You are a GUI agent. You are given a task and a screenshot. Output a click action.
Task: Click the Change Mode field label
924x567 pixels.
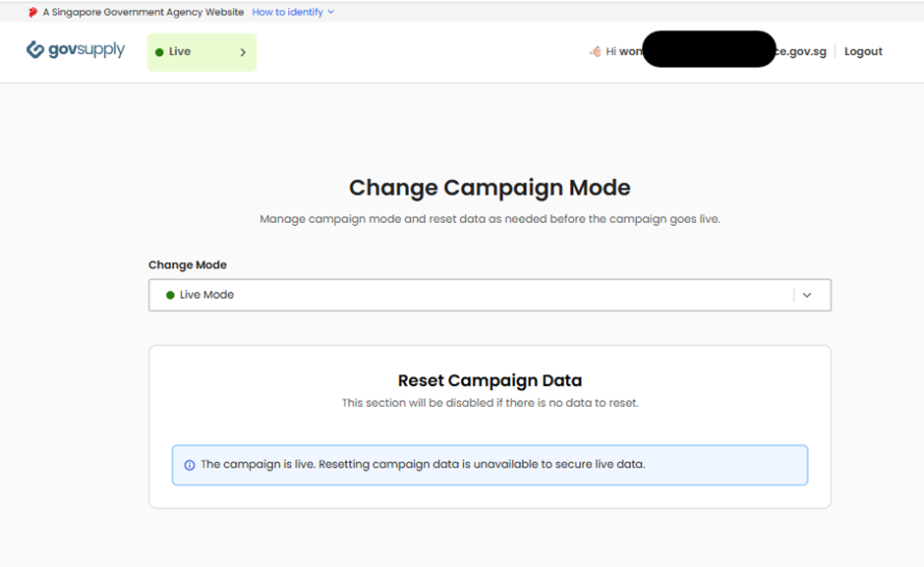tap(188, 264)
